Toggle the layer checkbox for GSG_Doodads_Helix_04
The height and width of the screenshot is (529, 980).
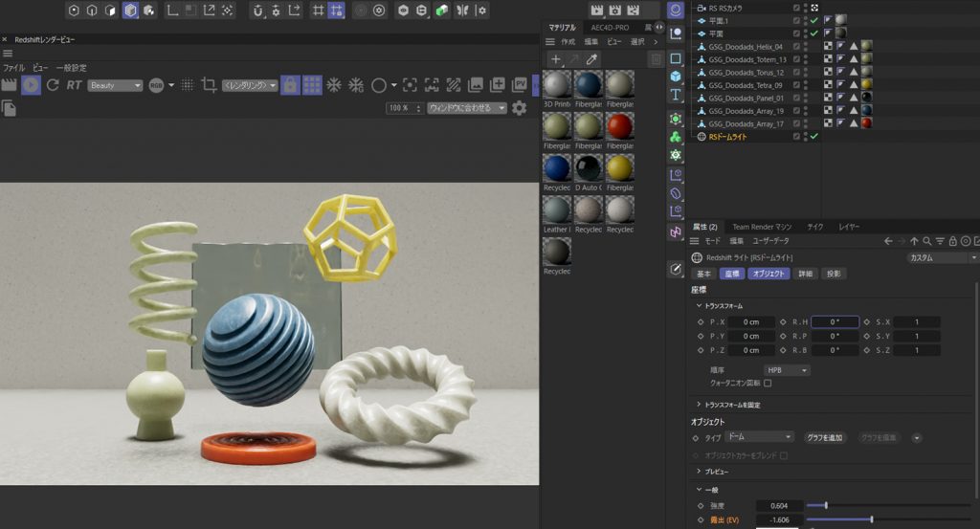point(796,46)
